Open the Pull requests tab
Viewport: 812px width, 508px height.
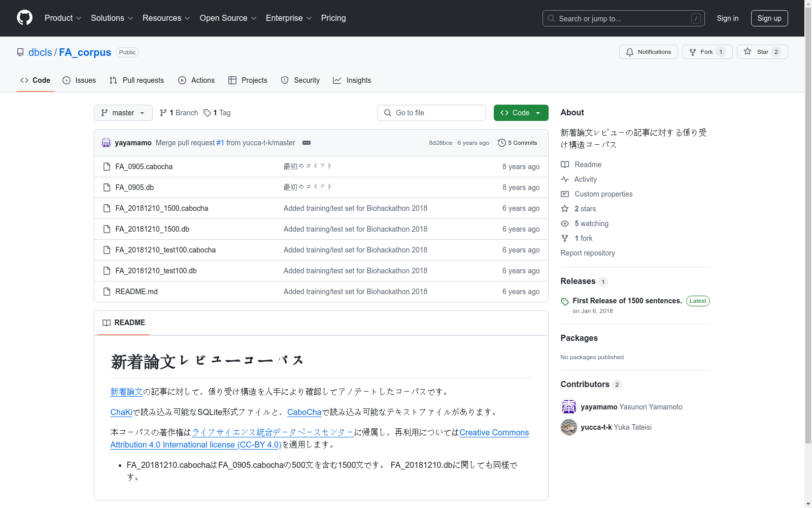[x=137, y=80]
